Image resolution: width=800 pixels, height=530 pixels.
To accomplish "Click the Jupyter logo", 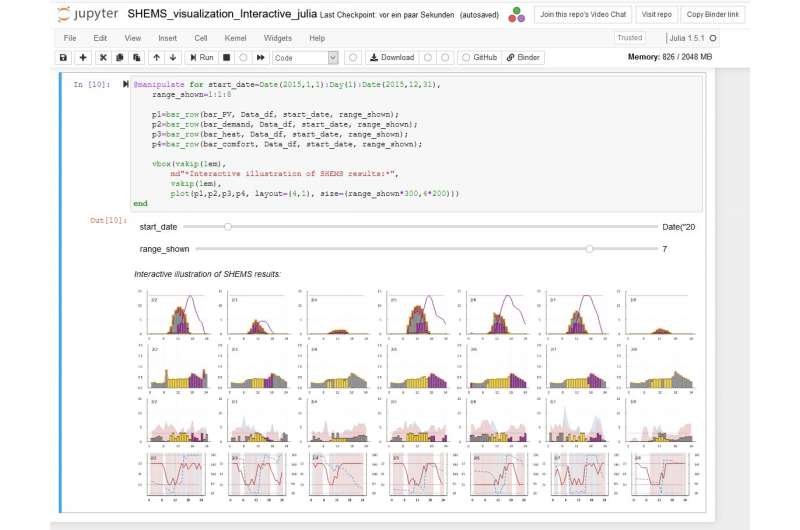I will (x=85, y=15).
